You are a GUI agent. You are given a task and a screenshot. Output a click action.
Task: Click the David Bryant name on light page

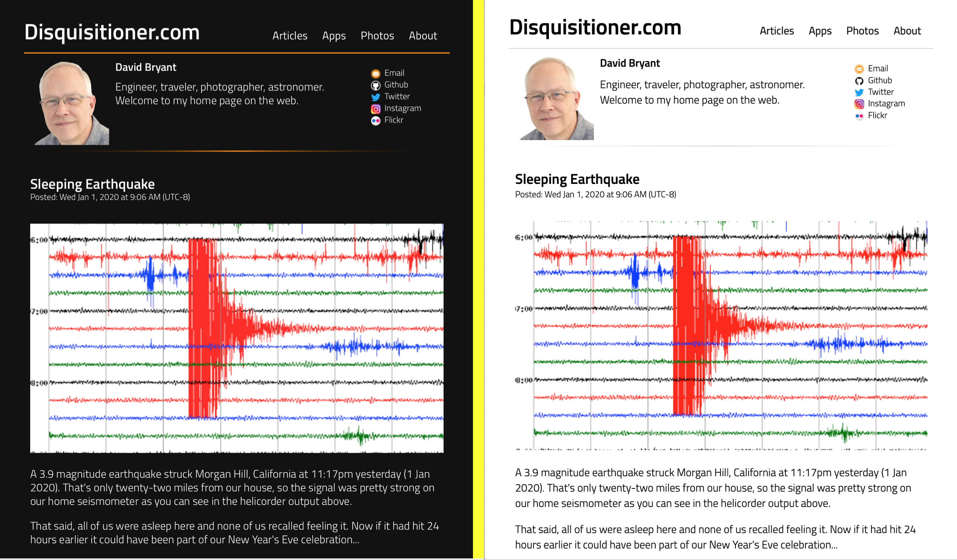[x=630, y=63]
